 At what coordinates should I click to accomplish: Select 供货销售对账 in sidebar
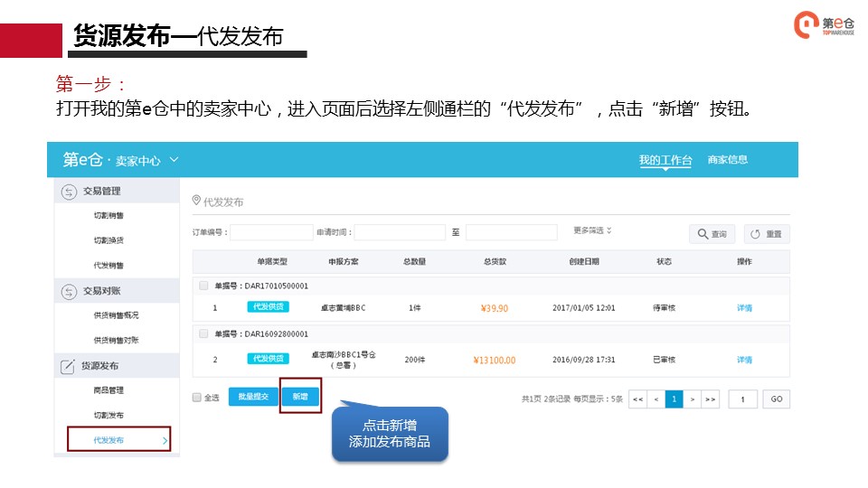(117, 340)
